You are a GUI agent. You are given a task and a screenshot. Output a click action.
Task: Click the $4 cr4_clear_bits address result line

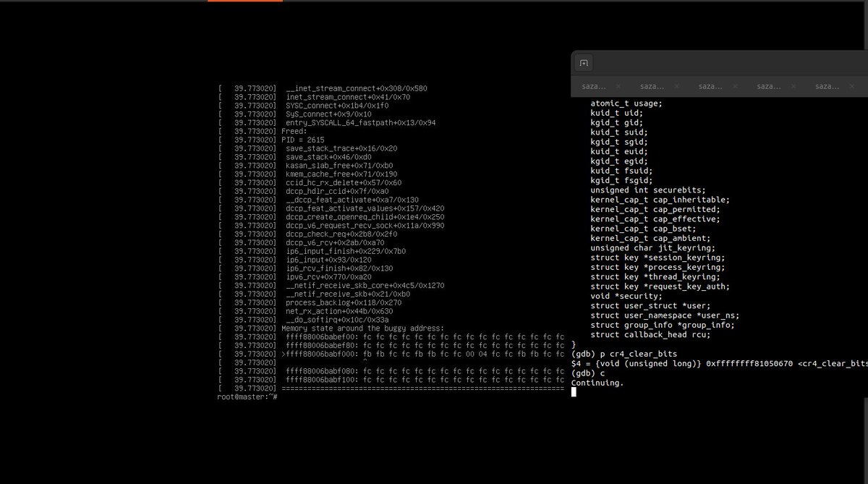[720, 363]
